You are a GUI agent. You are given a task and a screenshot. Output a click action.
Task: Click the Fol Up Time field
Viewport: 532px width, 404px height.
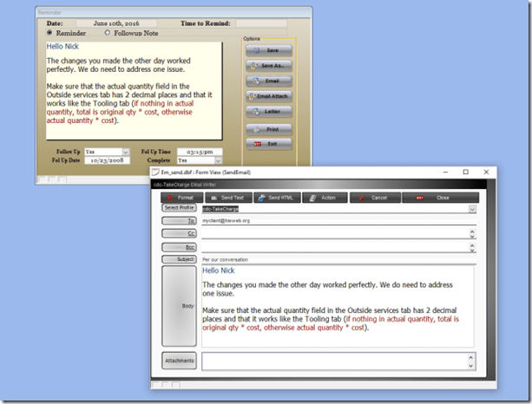[200, 152]
